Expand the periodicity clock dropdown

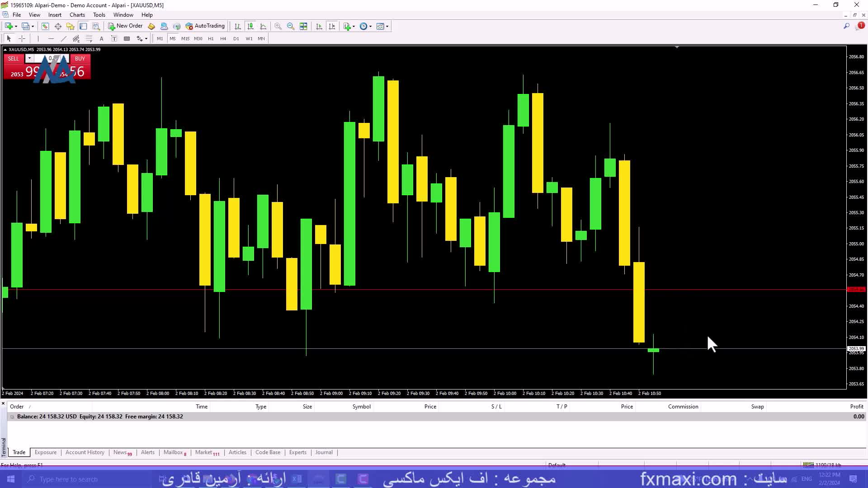point(370,26)
